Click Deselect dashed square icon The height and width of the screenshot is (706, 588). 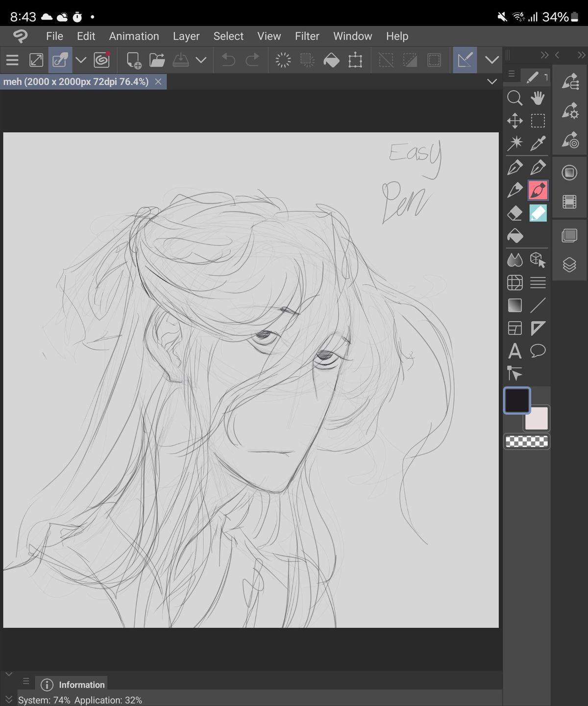pos(386,60)
